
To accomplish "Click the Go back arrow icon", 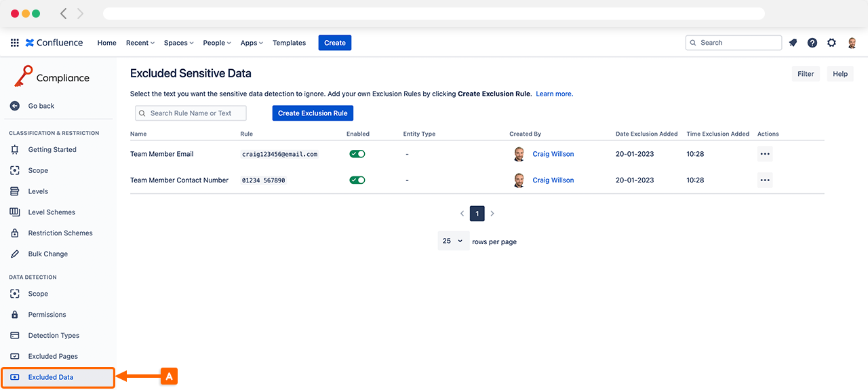I will coord(15,106).
